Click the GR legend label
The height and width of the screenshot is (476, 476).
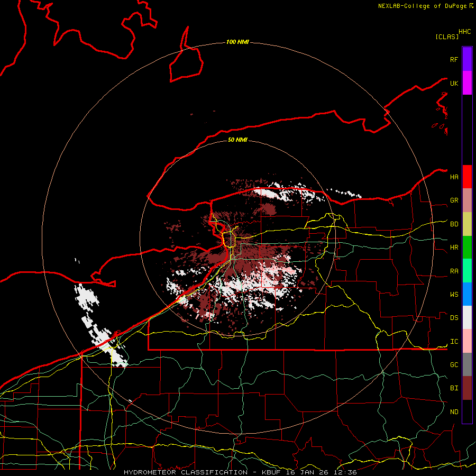[x=454, y=200]
